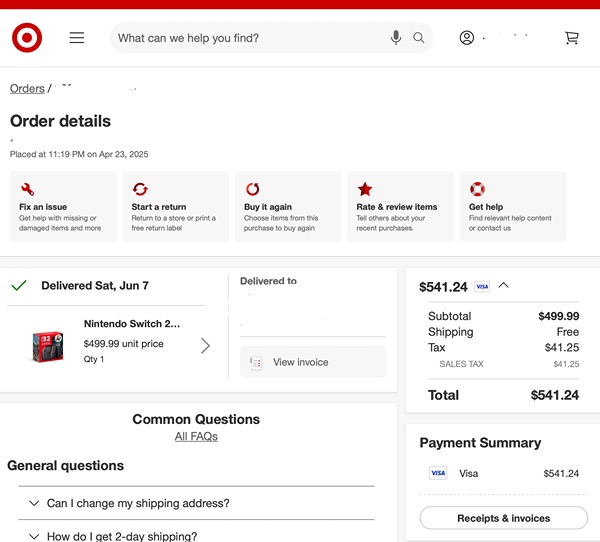Viewport: 600px width, 542px height.
Task: Open the 'All FAQs' link
Action: point(196,436)
